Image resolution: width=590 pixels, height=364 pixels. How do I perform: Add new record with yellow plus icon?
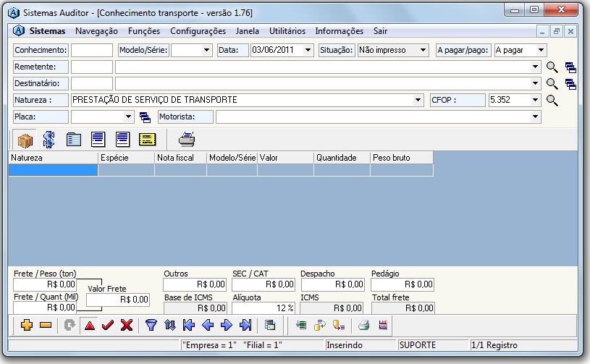27,325
